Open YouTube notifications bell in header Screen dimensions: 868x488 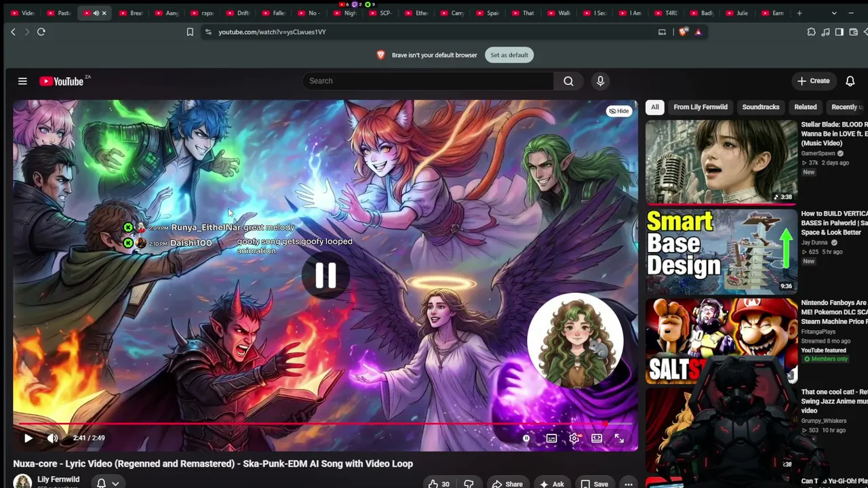(850, 81)
